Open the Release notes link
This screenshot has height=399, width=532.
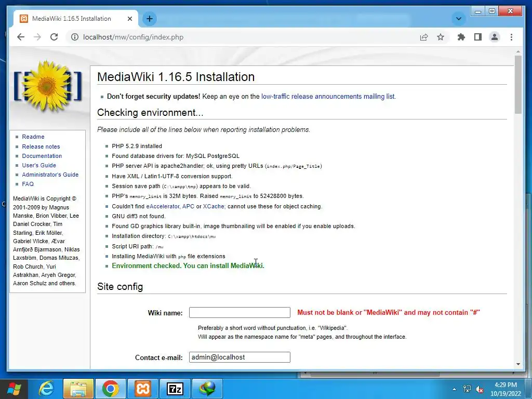pos(41,147)
